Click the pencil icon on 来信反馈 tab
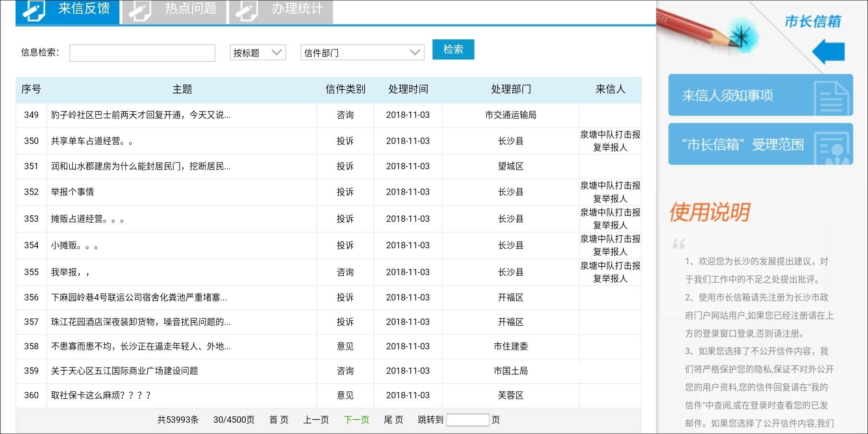This screenshot has width=868, height=434. [x=34, y=10]
